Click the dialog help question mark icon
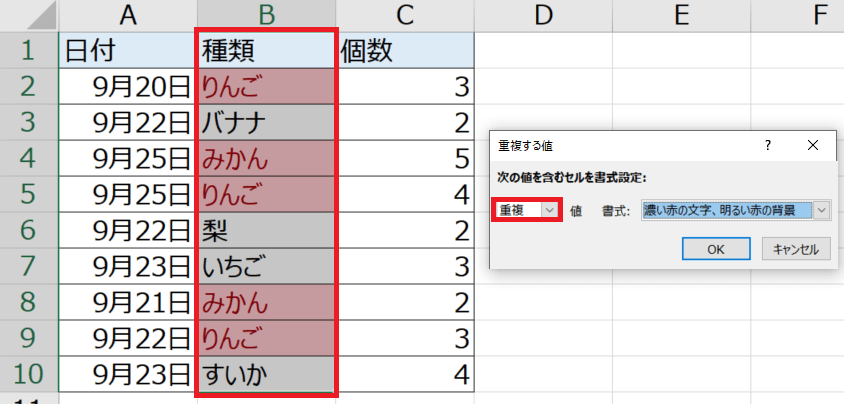 766,144
